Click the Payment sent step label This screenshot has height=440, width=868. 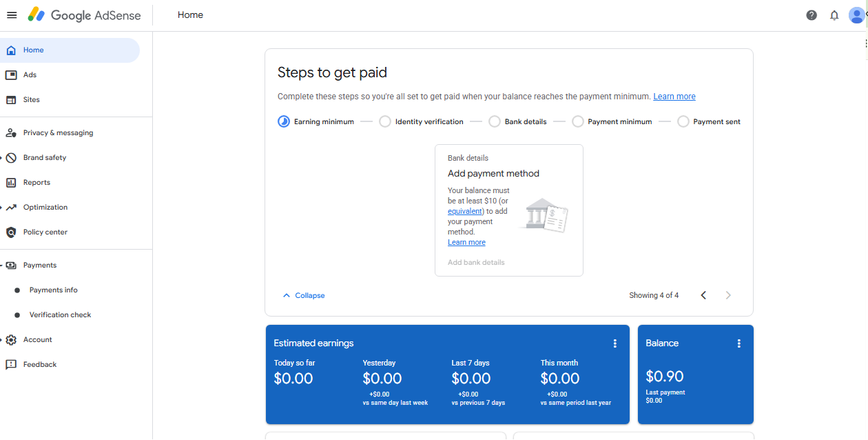point(717,122)
